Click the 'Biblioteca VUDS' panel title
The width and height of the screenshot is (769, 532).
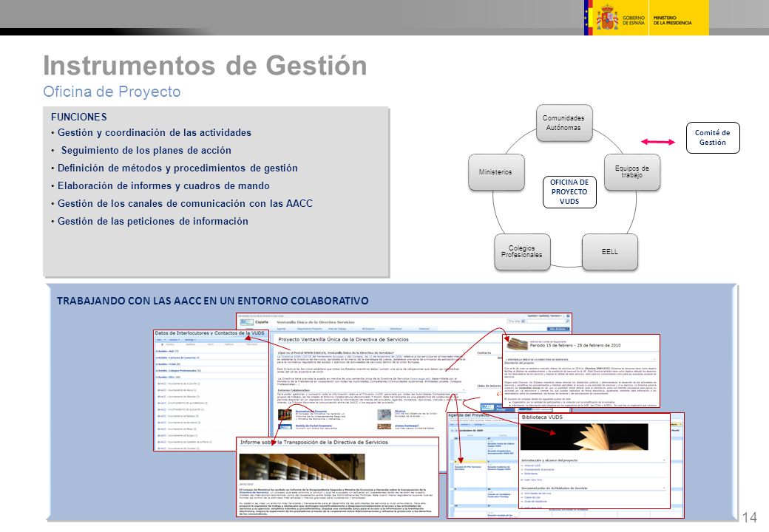542,417
